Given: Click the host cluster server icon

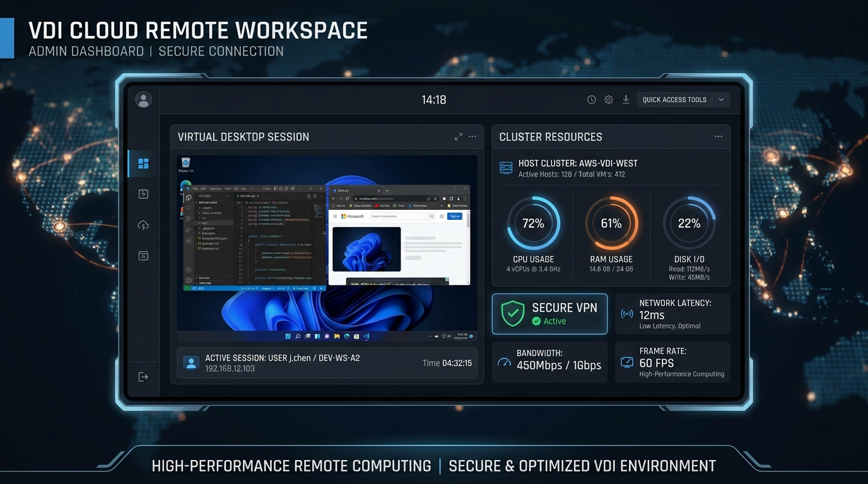Looking at the screenshot, I should (506, 168).
